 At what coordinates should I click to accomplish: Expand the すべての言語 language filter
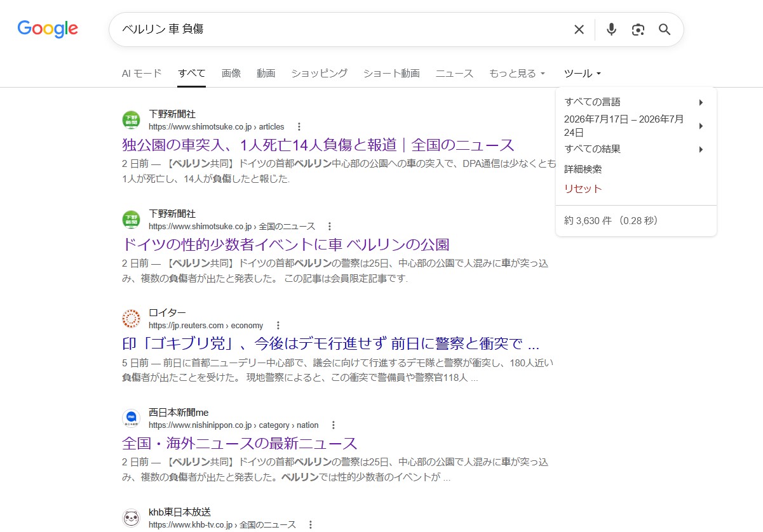(636, 102)
